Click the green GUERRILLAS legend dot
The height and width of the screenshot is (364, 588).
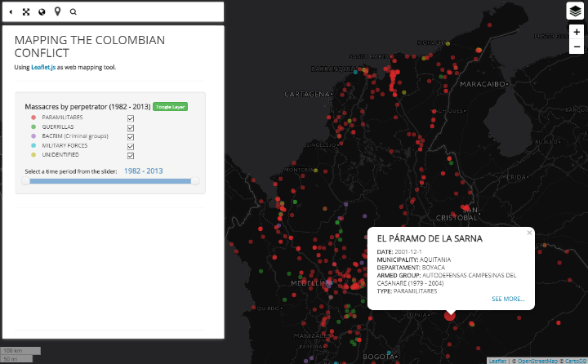[33, 127]
